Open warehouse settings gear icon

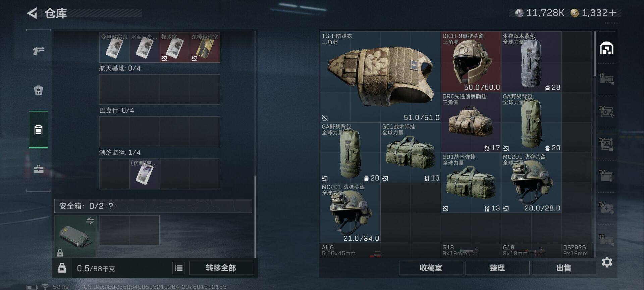[607, 262]
